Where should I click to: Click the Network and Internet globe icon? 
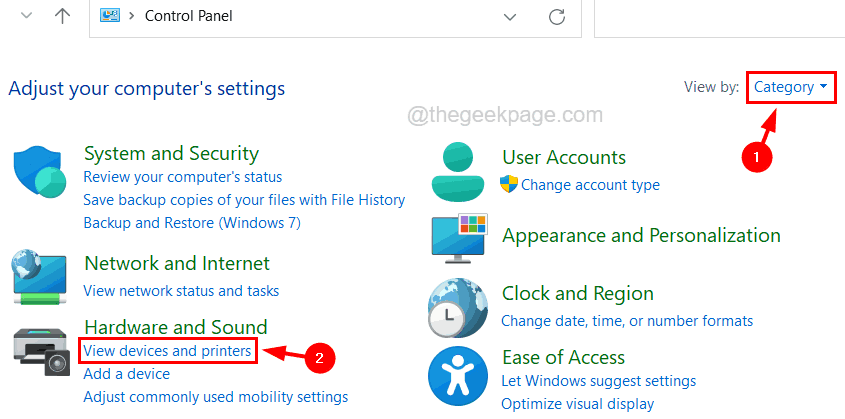(40, 276)
